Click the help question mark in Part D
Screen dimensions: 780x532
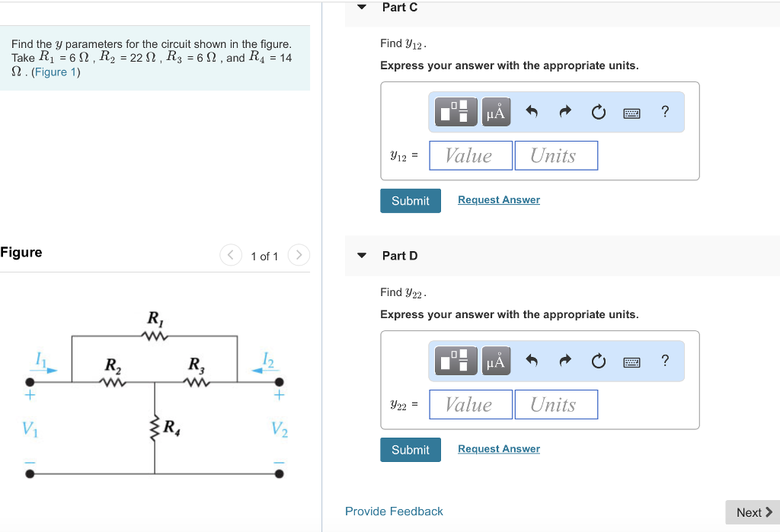click(664, 360)
